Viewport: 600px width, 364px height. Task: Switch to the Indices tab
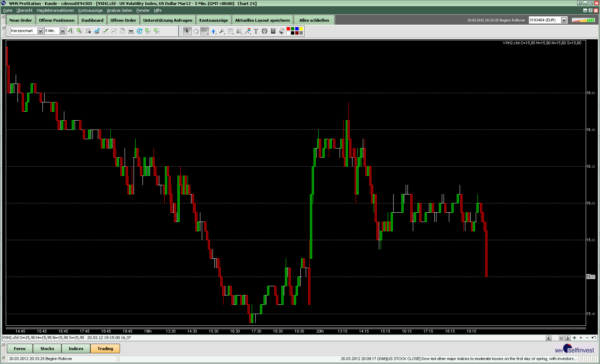(76, 348)
